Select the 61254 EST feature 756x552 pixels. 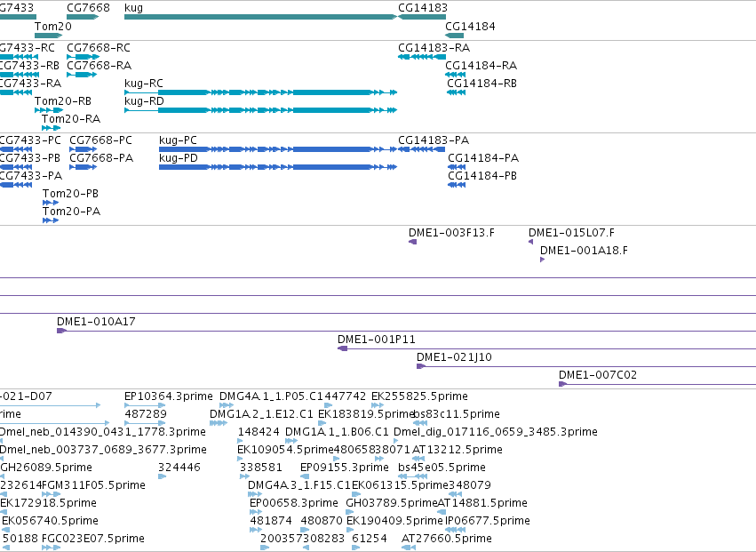click(x=356, y=548)
